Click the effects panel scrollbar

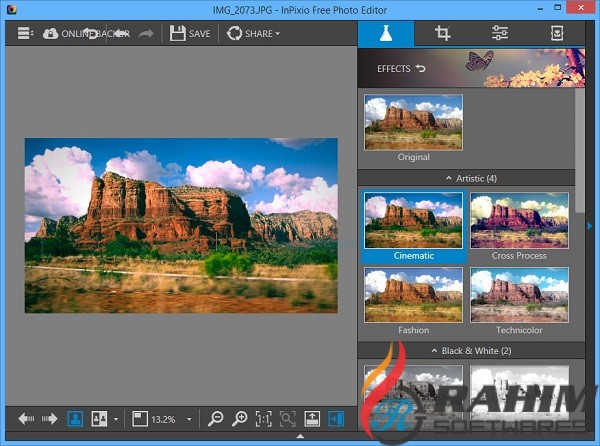(x=580, y=151)
